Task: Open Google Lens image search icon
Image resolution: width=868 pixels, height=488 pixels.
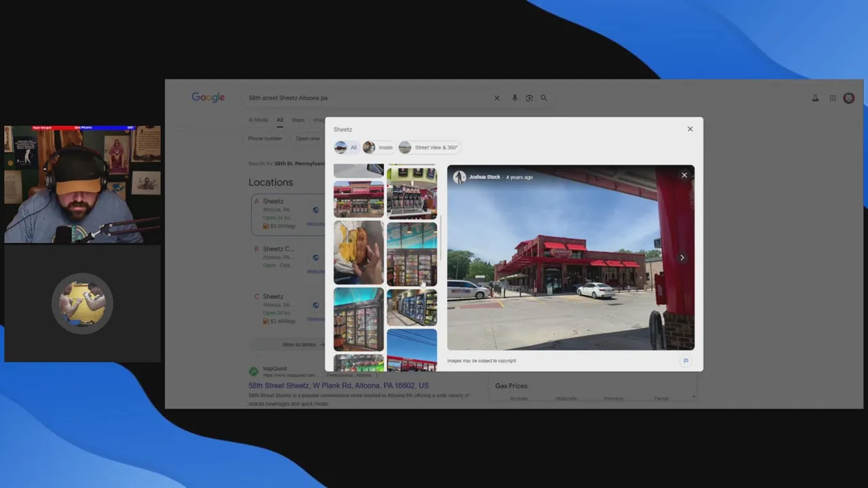Action: [x=529, y=98]
